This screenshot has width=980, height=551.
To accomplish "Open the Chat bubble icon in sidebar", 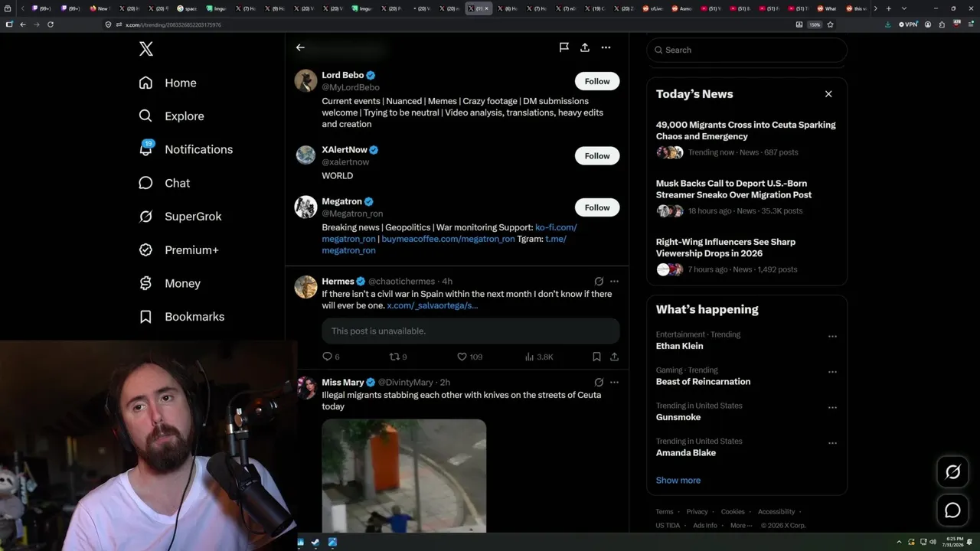I will coord(145,183).
